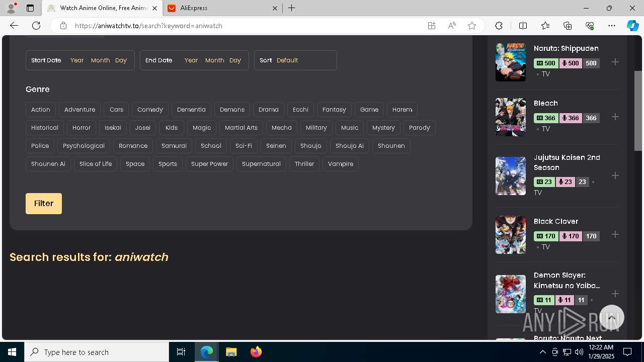Close the AliExpress tab
The height and width of the screenshot is (362, 644).
275,8
